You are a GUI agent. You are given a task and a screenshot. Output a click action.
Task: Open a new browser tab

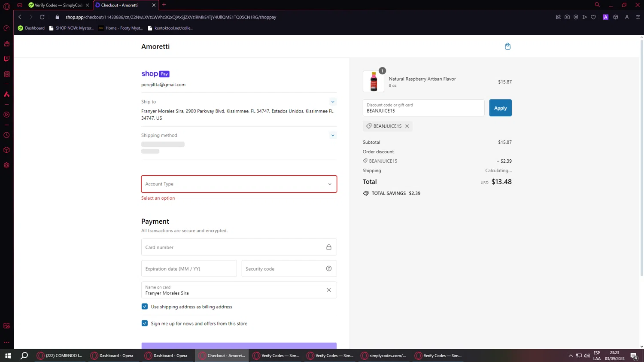click(x=164, y=5)
